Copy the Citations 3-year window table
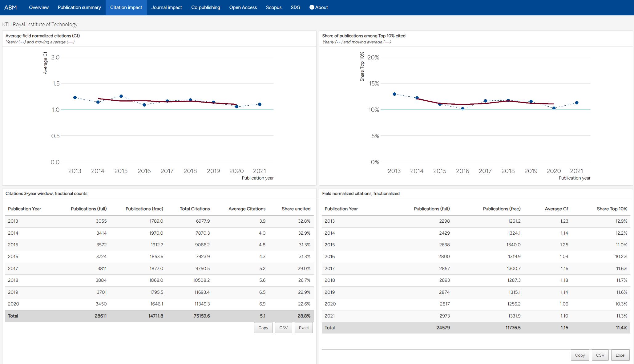 [x=263, y=328]
